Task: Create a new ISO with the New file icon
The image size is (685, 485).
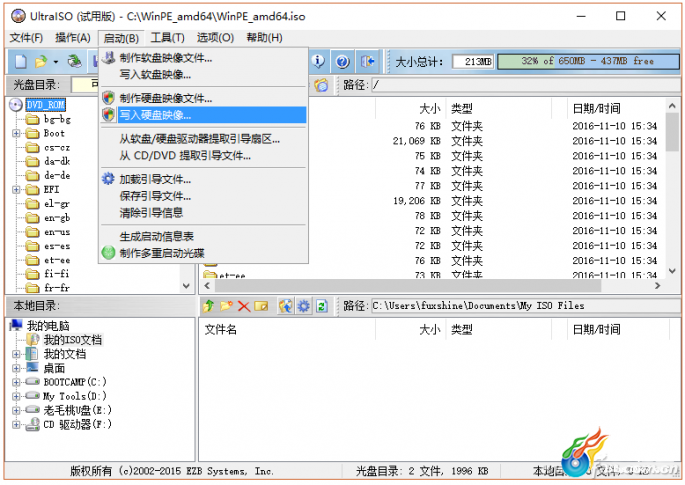Action: click(x=21, y=62)
